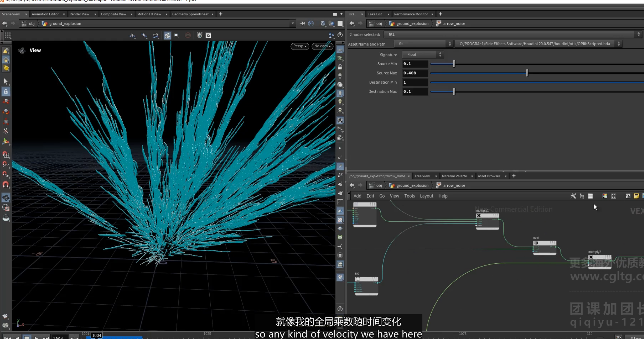
Task: Open the Layout menu in network editor
Action: pos(426,196)
